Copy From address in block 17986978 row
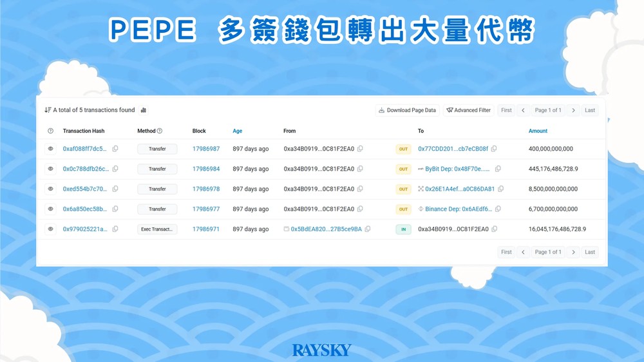 click(360, 189)
